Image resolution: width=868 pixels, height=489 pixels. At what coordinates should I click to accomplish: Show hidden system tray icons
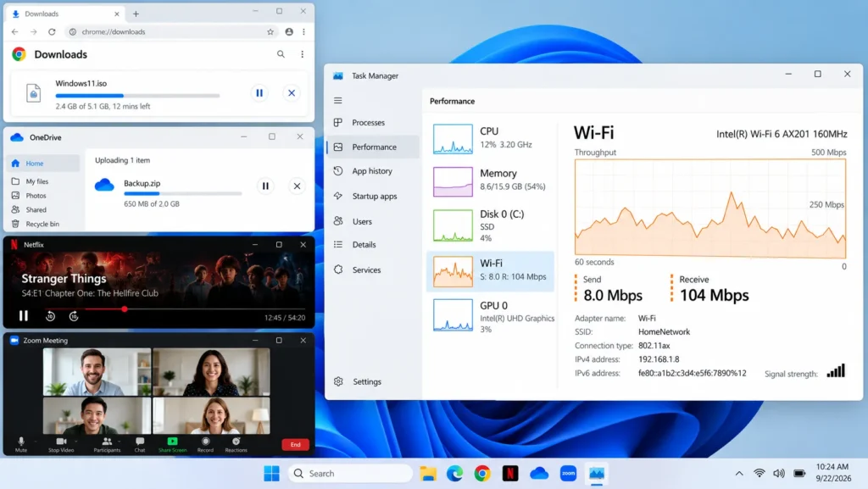click(x=739, y=474)
